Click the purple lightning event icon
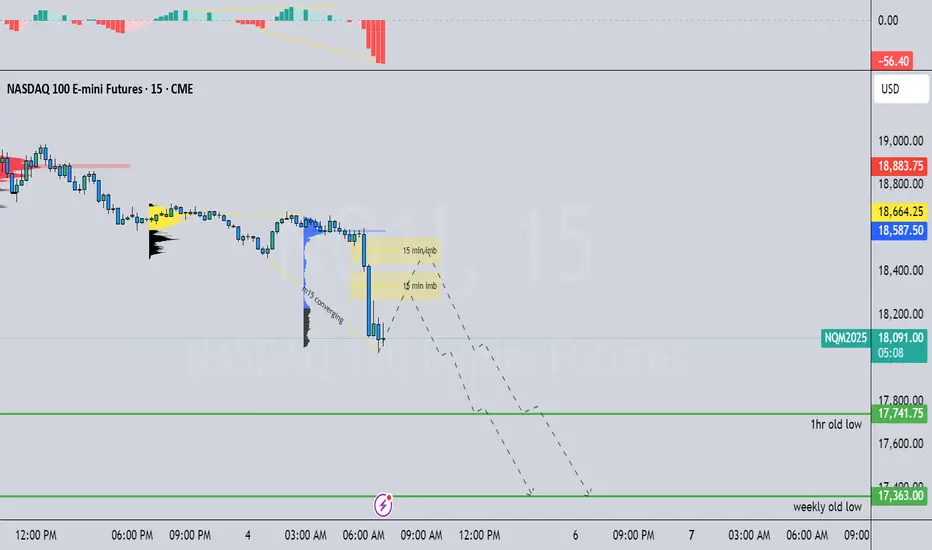 pos(383,505)
